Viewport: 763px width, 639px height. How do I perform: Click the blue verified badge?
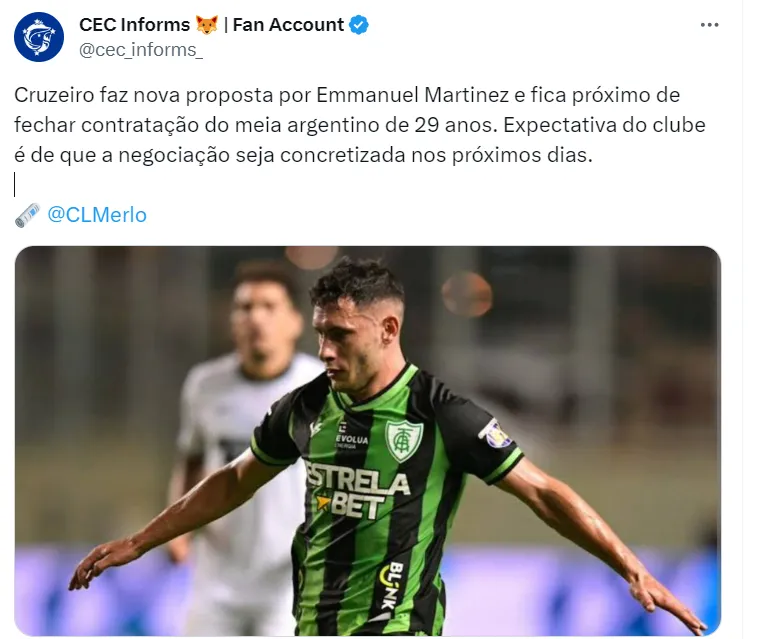[359, 25]
